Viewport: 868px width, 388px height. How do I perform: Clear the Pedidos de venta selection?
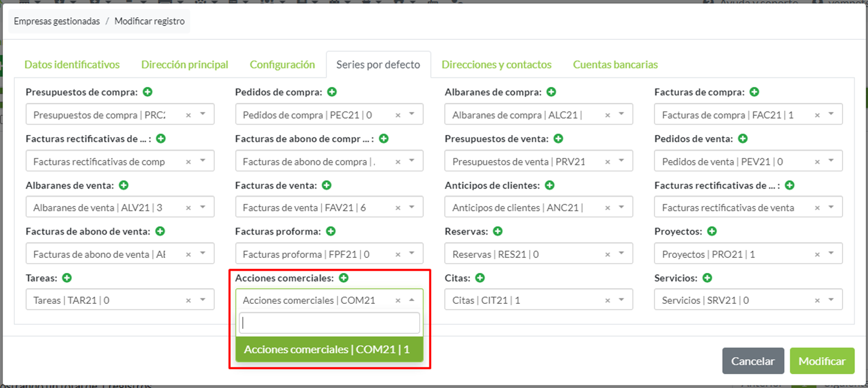click(817, 161)
